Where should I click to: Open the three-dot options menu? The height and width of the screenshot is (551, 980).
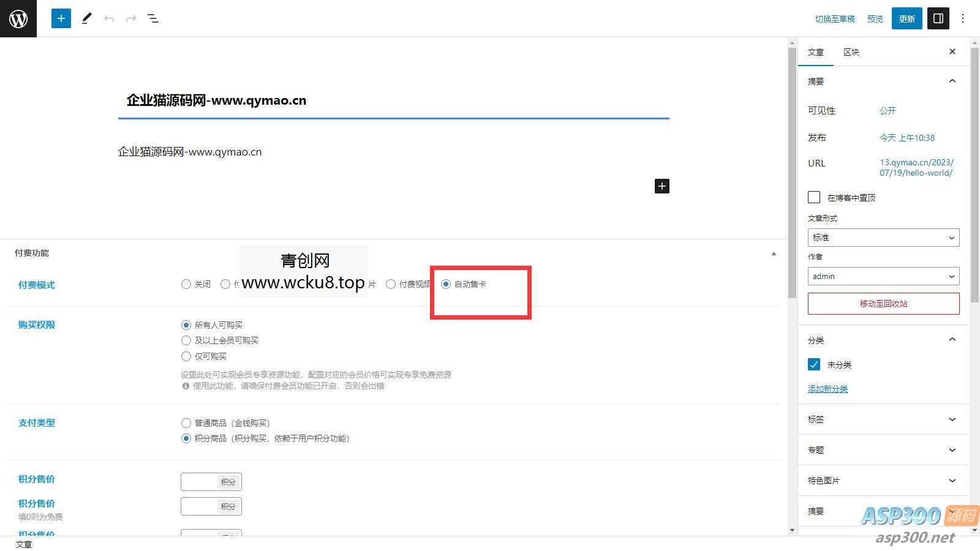tap(962, 18)
